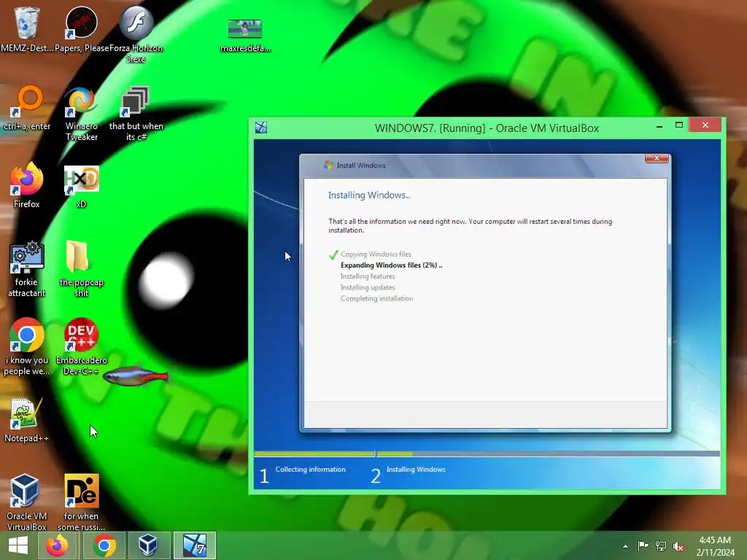Click the muted volume tray icon

[x=678, y=546]
